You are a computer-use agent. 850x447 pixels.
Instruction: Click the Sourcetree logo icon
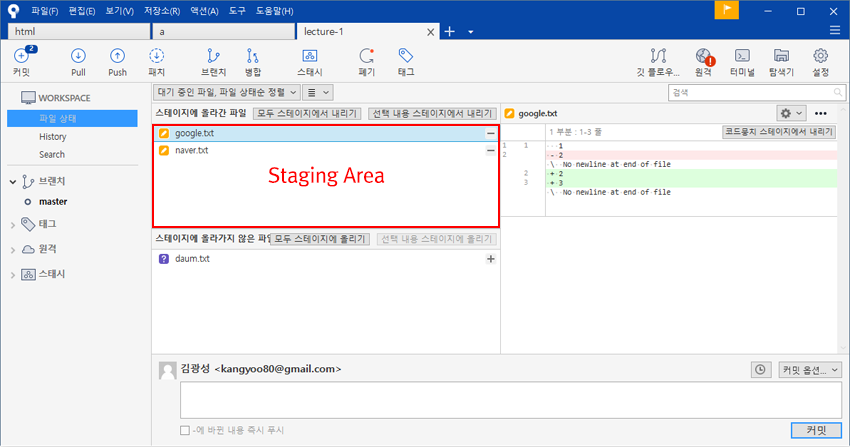[x=13, y=11]
